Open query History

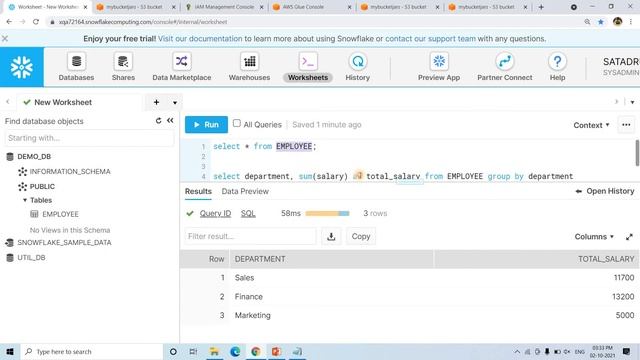click(x=358, y=67)
